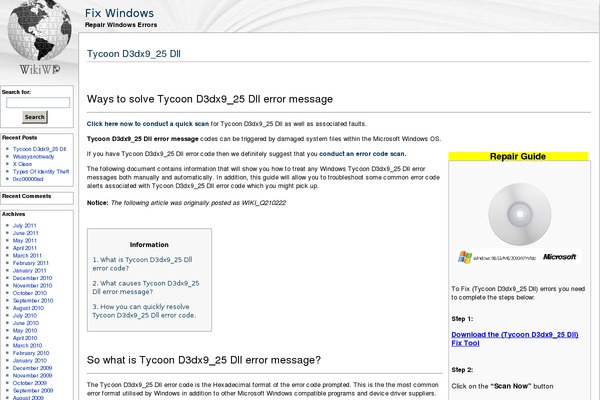Image resolution: width=600 pixels, height=400 pixels.
Task: Open recent post 0xc00000ad
Action: pyautogui.click(x=28, y=179)
